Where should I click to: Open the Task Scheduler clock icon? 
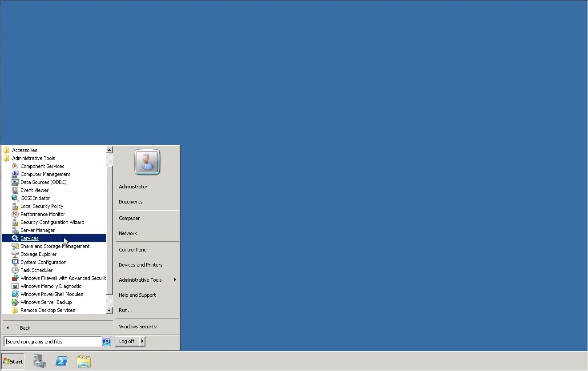click(x=15, y=270)
